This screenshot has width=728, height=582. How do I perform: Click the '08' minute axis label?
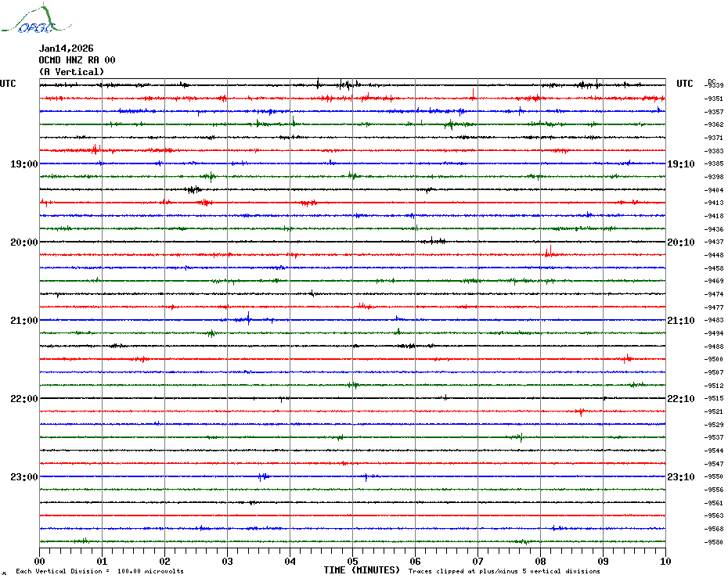click(540, 561)
